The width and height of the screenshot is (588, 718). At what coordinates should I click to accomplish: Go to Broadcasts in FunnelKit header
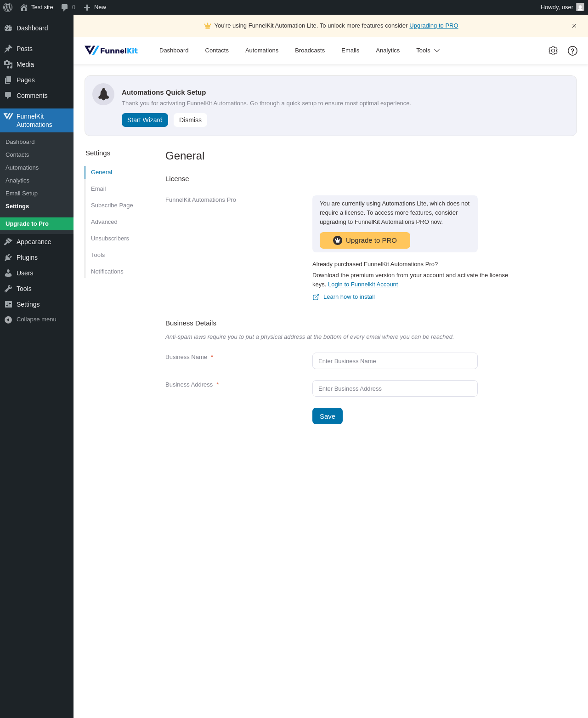310,51
